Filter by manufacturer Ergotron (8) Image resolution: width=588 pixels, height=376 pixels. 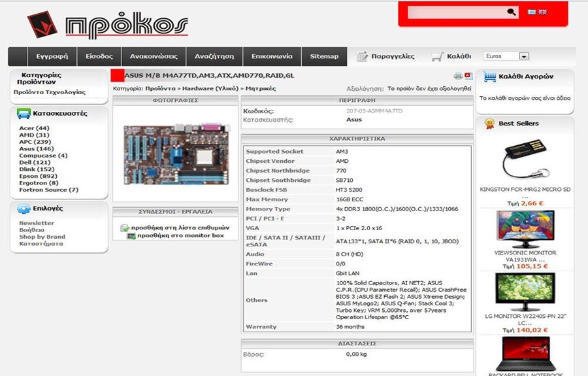pyautogui.click(x=39, y=182)
